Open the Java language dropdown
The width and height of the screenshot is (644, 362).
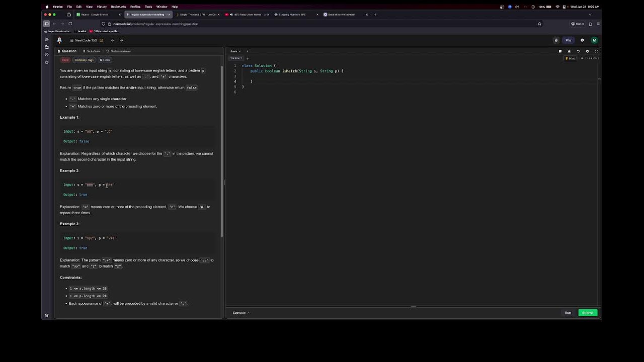pos(235,51)
